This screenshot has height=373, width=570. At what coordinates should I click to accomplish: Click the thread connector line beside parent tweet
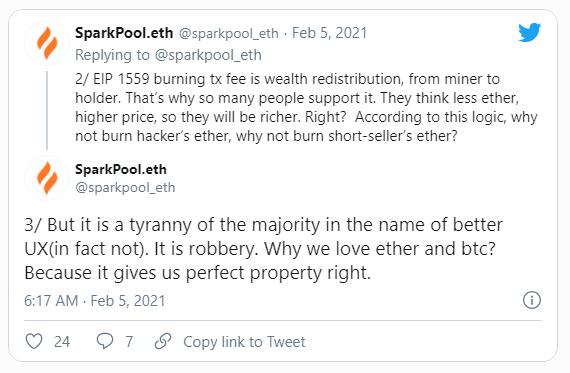coord(47,111)
